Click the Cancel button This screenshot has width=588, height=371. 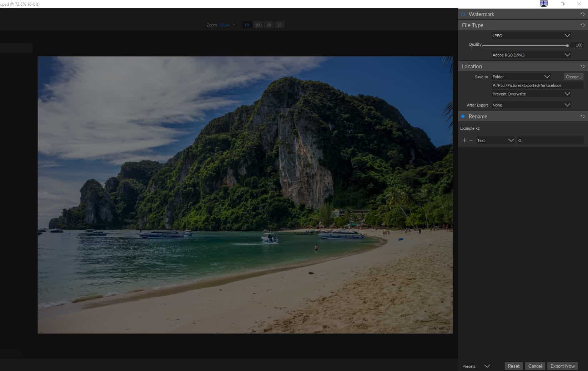(x=535, y=366)
